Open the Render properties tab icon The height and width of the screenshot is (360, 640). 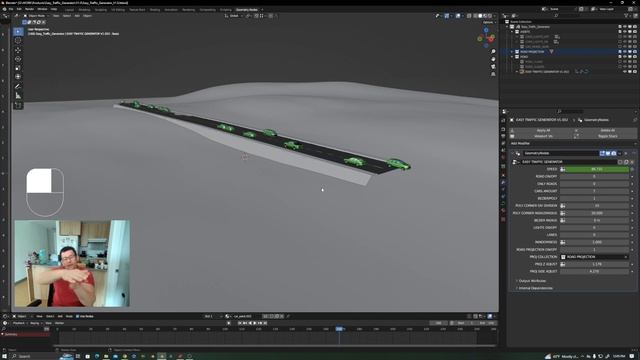[x=503, y=129]
